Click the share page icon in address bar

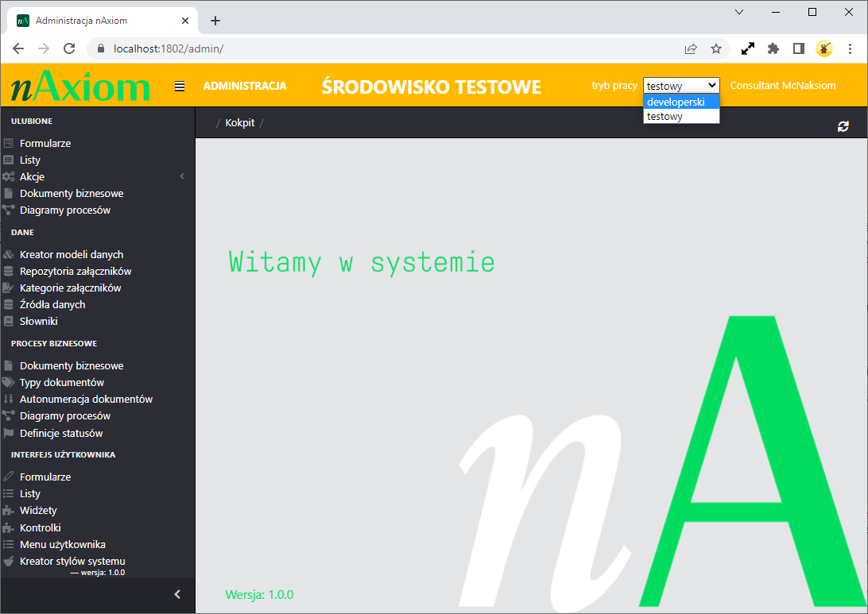(690, 48)
